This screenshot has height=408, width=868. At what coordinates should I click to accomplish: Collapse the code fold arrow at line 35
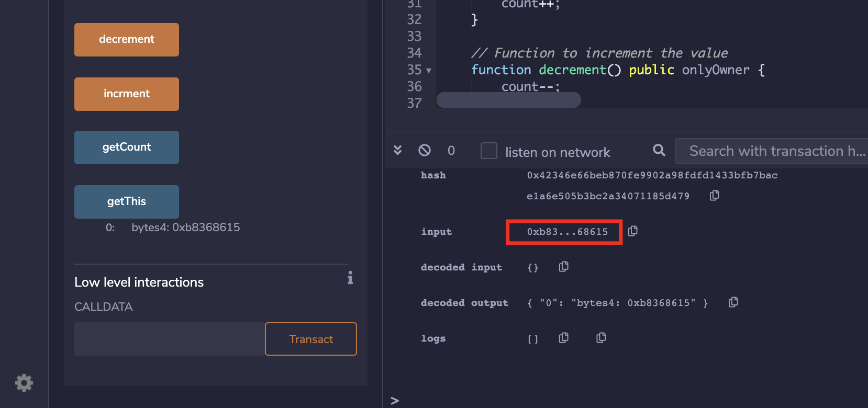coord(429,71)
